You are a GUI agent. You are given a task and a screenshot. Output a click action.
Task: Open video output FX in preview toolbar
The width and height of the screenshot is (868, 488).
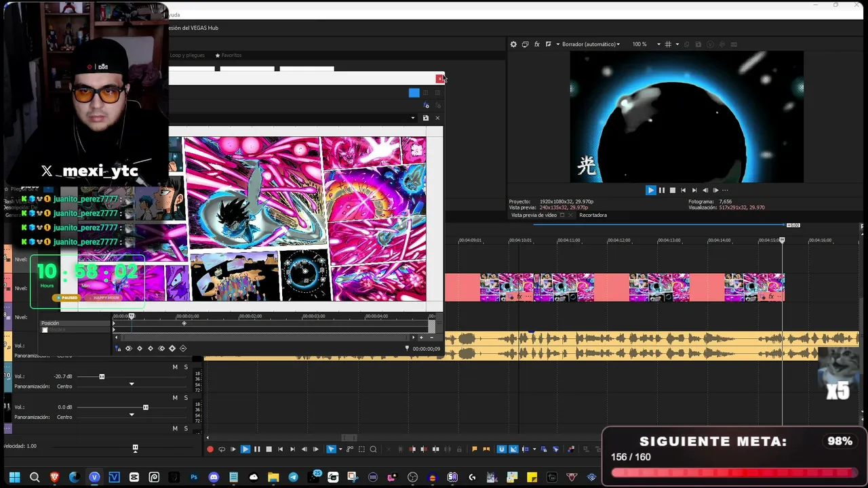coord(537,44)
